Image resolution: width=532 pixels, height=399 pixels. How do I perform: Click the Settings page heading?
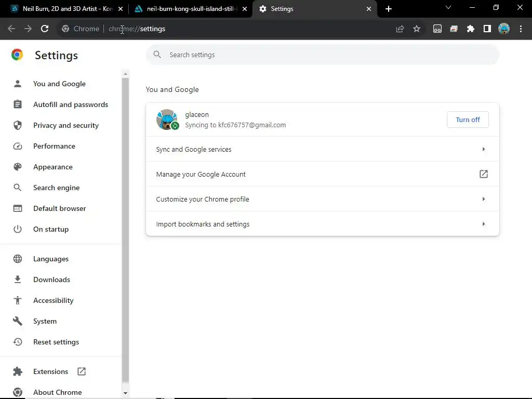pyautogui.click(x=56, y=55)
